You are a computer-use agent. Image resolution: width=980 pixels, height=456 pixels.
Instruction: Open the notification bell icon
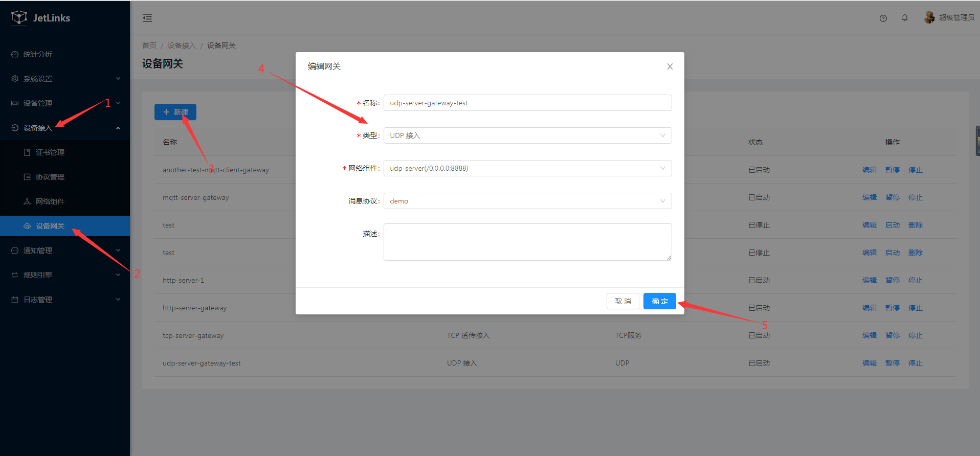point(905,18)
